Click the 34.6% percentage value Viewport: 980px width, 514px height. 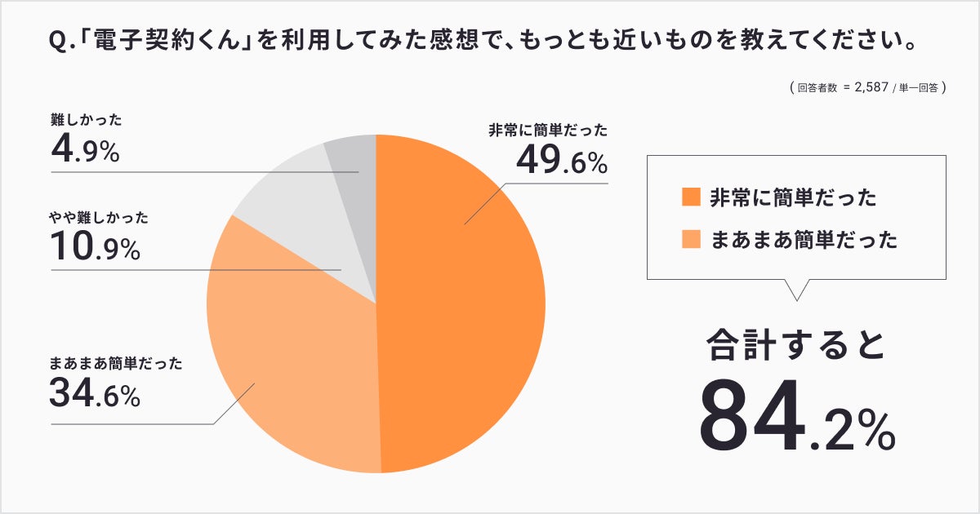point(96,395)
